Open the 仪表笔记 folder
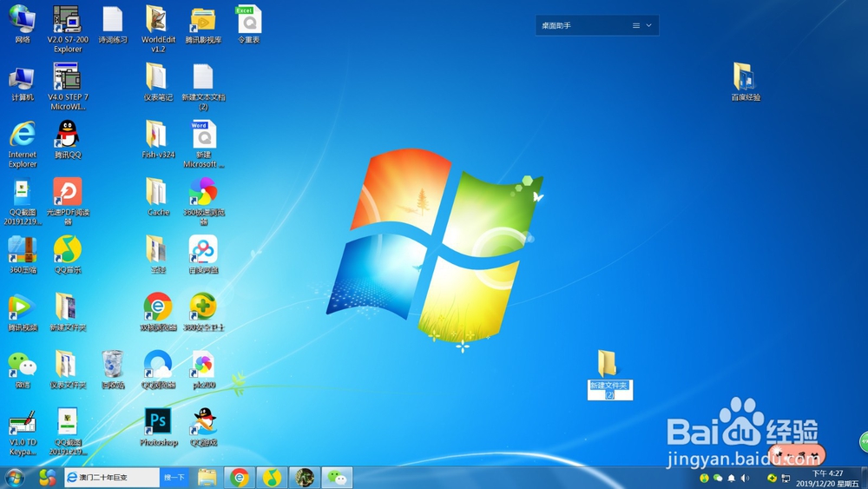 click(x=158, y=82)
